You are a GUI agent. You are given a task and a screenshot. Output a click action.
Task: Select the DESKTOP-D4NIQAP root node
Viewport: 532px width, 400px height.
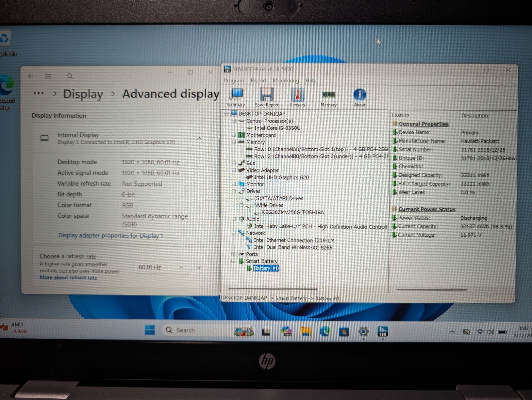262,114
